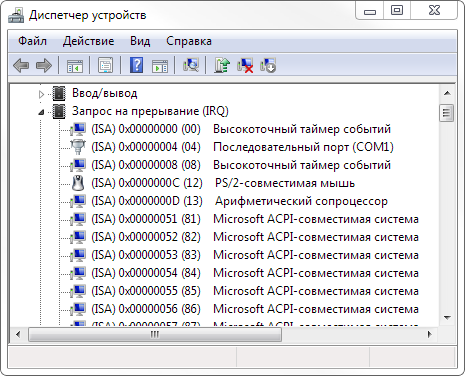Screen dimensions: 465x376
Task: Toggle the action pane toolbar icon
Action: pyautogui.click(x=160, y=66)
